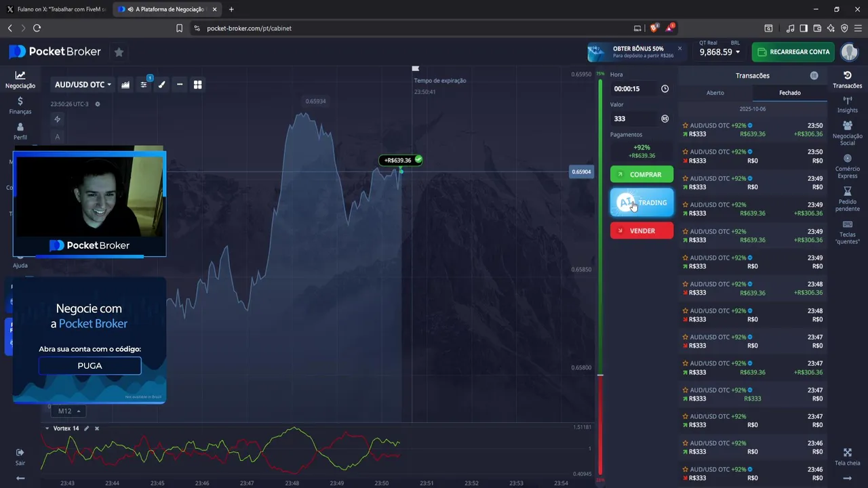Open the Finanças sidebar section
This screenshot has width=868, height=488.
[x=20, y=106]
